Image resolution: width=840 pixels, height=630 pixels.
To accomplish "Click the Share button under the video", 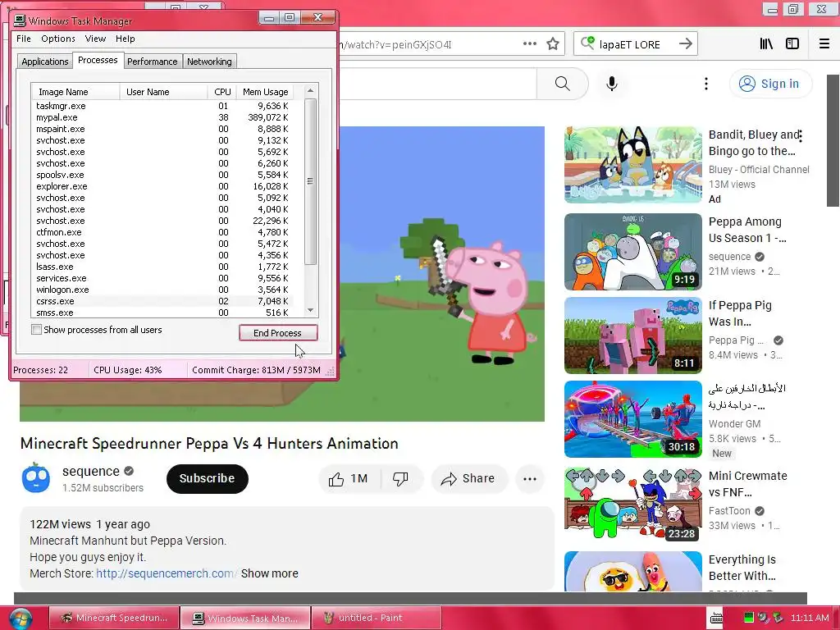I will (468, 478).
